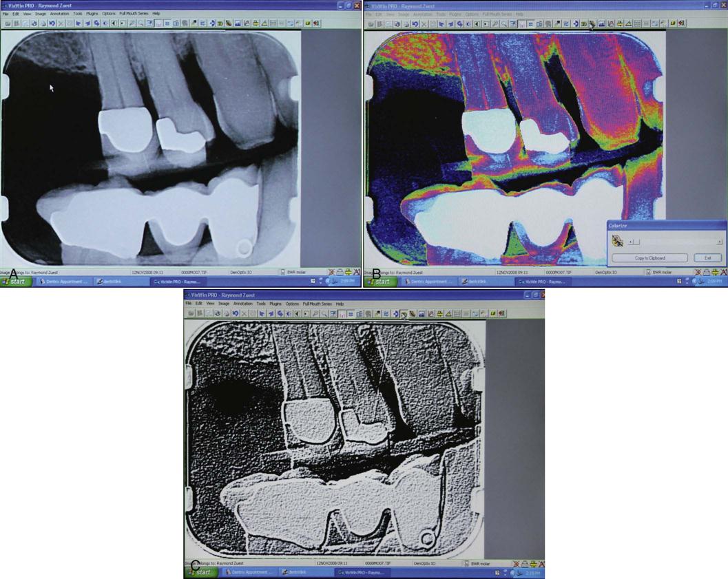
Task: Open the Plugins menu in panel C
Action: tap(275, 304)
